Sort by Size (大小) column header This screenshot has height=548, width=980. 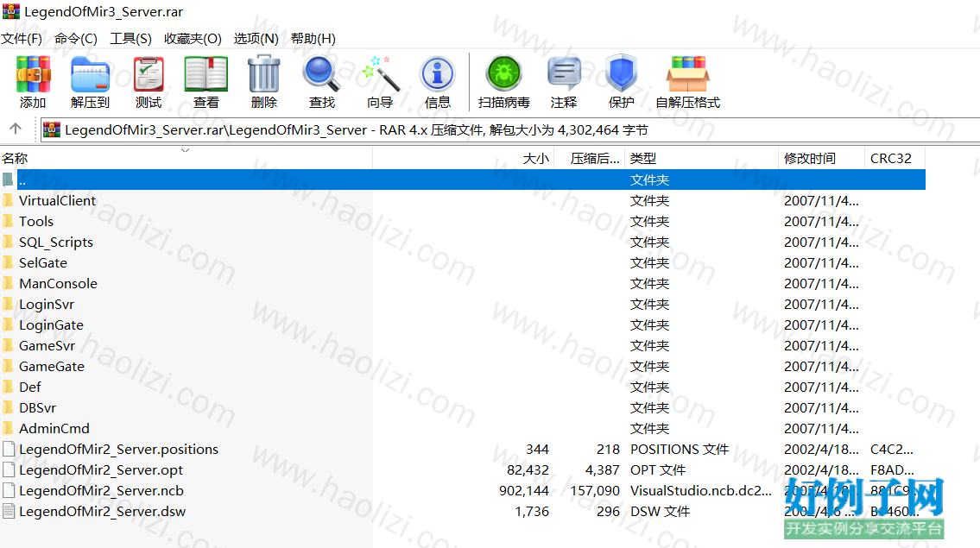click(463, 158)
